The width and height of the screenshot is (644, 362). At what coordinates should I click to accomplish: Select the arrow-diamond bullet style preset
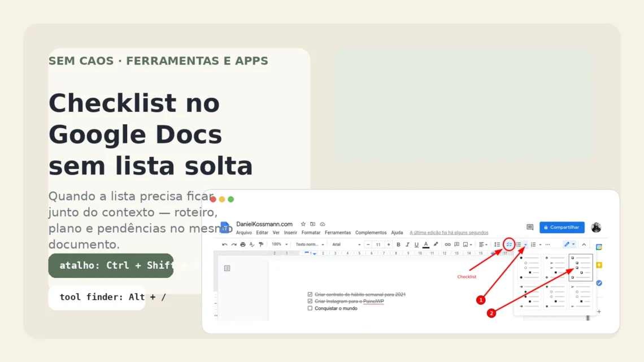(530, 296)
